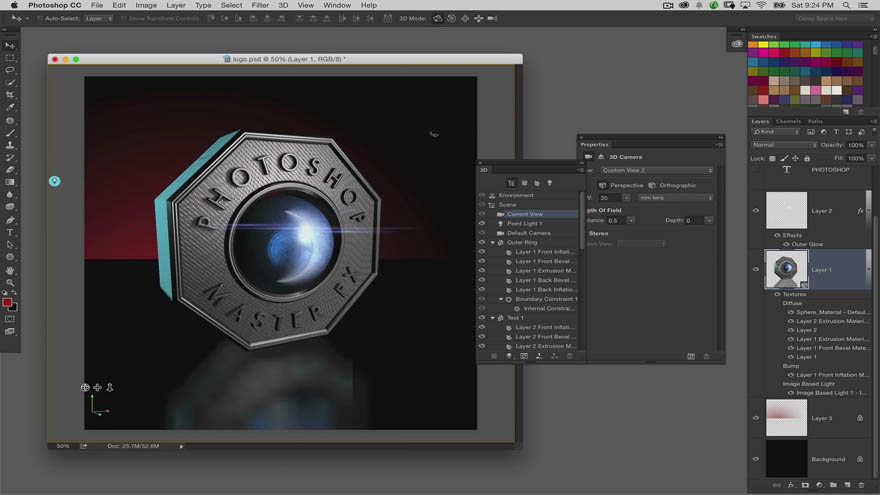This screenshot has width=880, height=495.
Task: Hide the Background layer eye
Action: coord(755,459)
